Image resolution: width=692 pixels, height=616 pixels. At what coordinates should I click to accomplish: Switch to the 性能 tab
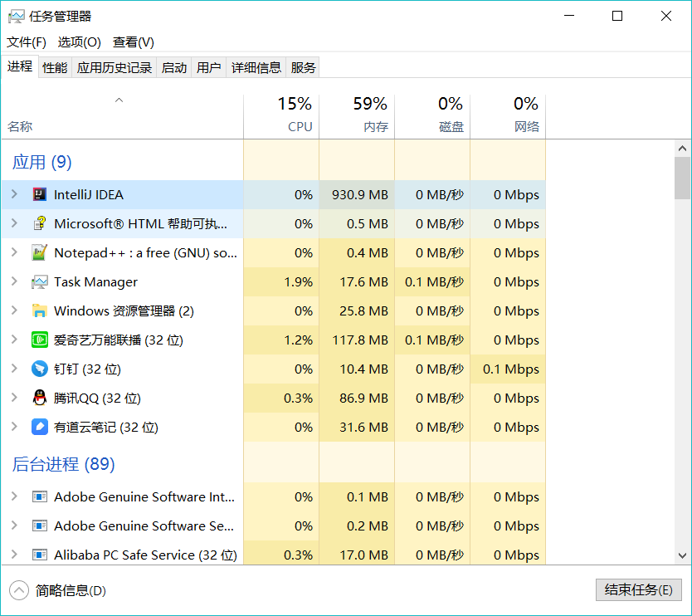[x=55, y=68]
